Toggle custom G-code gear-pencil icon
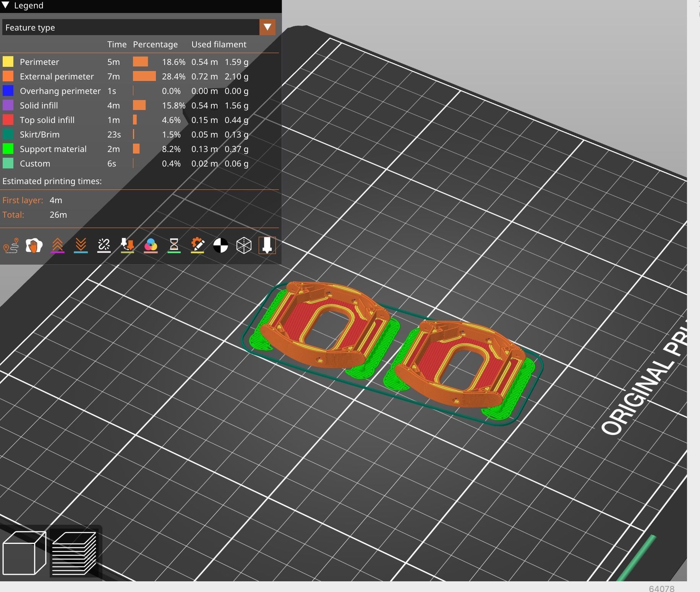The image size is (700, 592). (x=198, y=246)
